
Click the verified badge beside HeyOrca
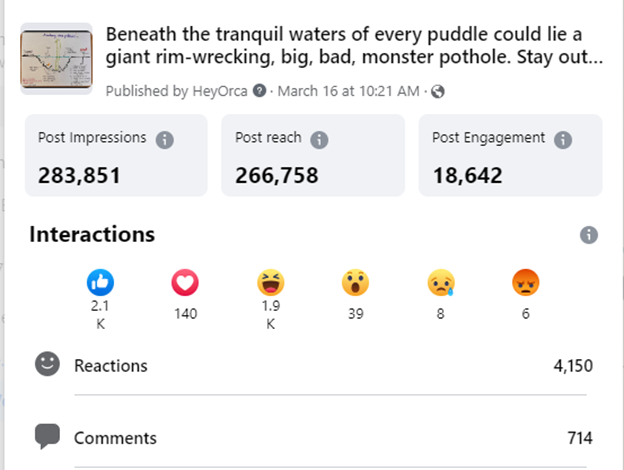[260, 91]
